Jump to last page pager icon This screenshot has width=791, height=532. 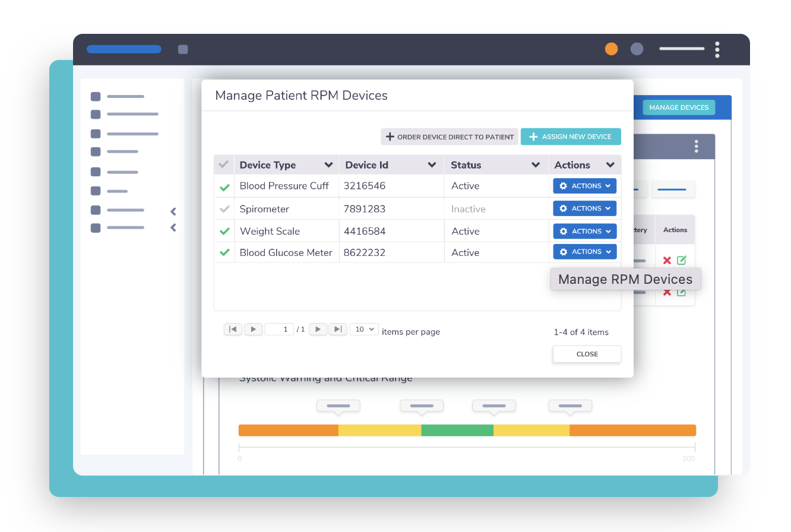click(337, 329)
